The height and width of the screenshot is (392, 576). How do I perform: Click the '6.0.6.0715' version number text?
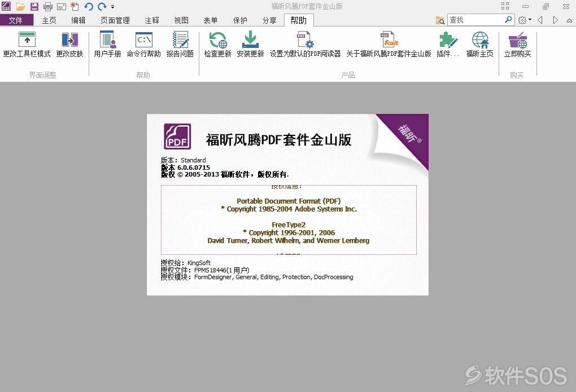click(x=194, y=168)
